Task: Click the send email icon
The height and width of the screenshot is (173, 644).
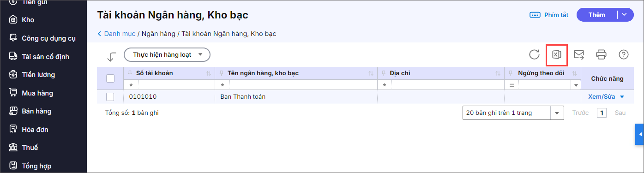Action: pyautogui.click(x=579, y=55)
